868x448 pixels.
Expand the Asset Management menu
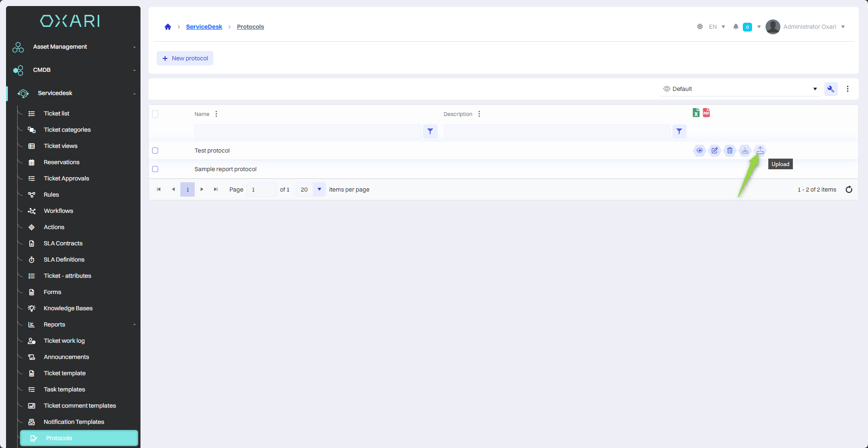point(73,47)
